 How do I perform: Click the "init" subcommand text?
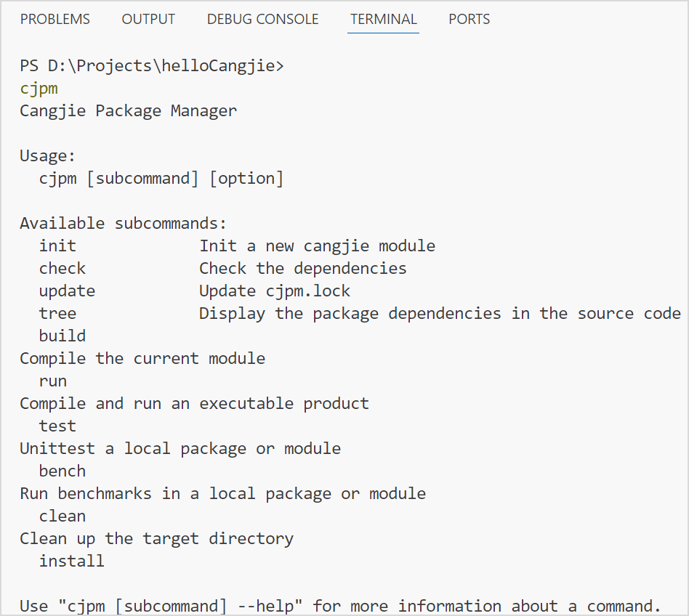[x=57, y=246]
